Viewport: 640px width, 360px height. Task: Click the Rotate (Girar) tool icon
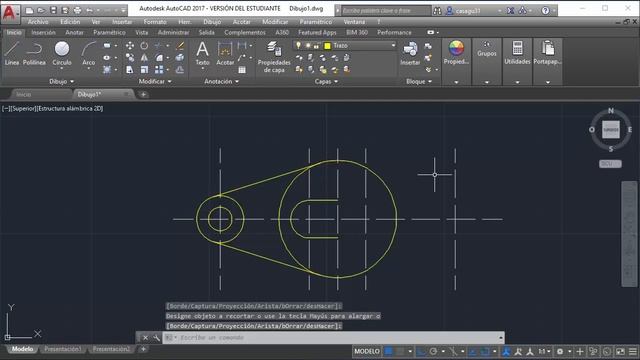(144, 46)
